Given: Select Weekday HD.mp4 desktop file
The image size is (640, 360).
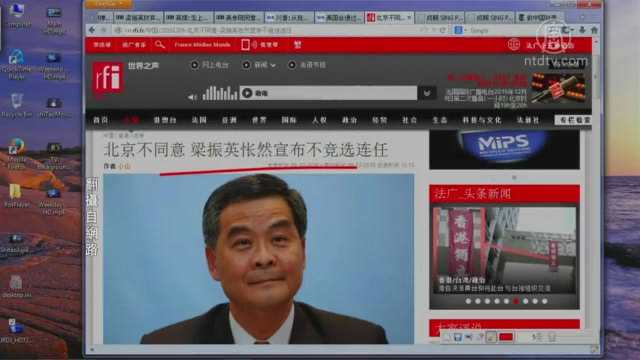Looking at the screenshot, I should click(x=53, y=201).
